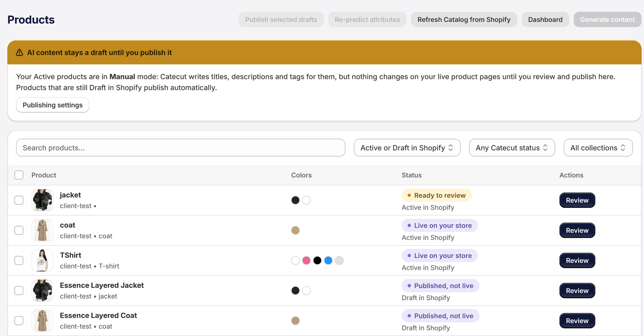Click Publish selected drafts
The width and height of the screenshot is (644, 336).
pyautogui.click(x=281, y=20)
